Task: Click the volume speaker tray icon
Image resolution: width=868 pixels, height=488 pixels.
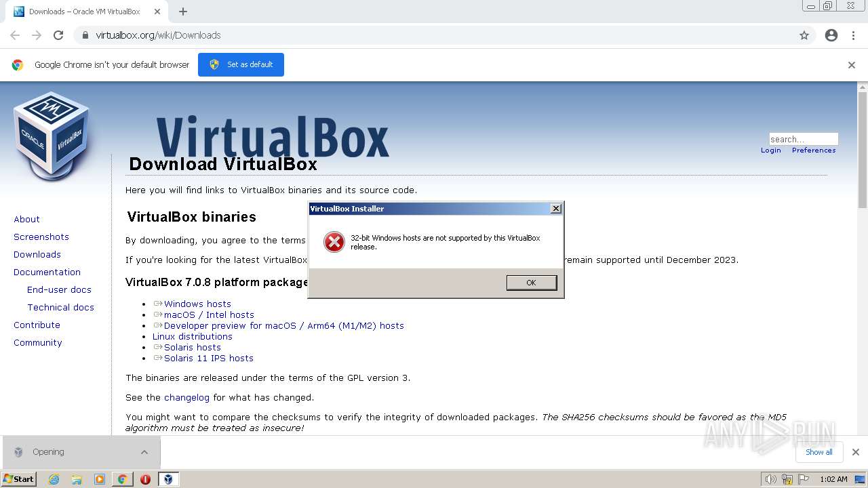Action: click(770, 479)
